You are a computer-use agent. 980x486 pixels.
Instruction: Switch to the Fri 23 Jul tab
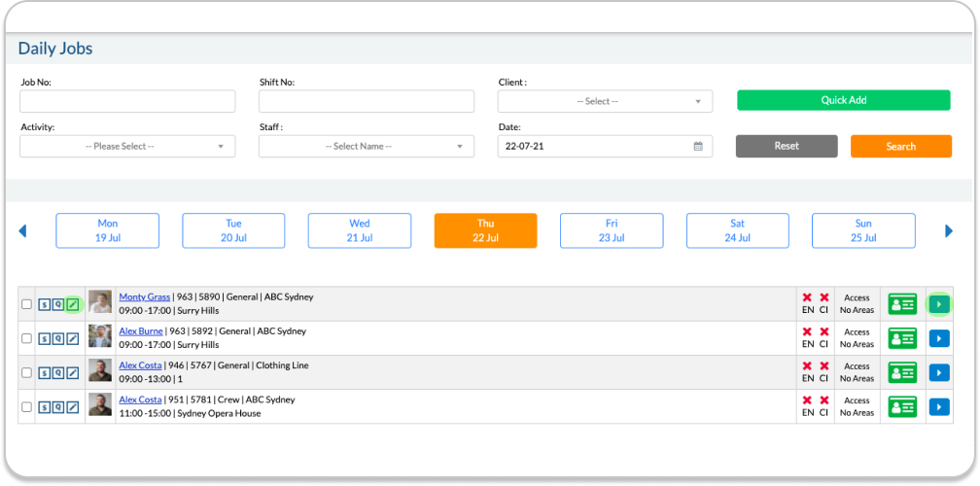tap(611, 230)
